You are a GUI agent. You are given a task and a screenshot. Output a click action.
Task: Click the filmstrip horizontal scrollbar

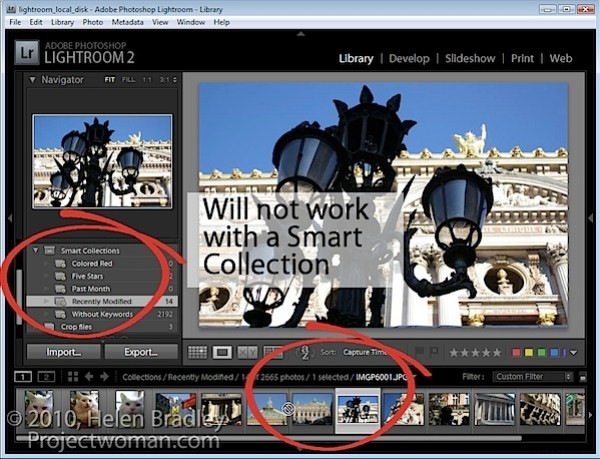pos(269,438)
